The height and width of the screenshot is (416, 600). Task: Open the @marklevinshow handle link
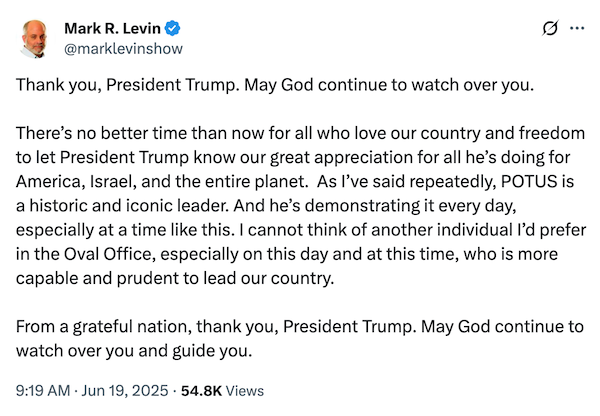(123, 47)
